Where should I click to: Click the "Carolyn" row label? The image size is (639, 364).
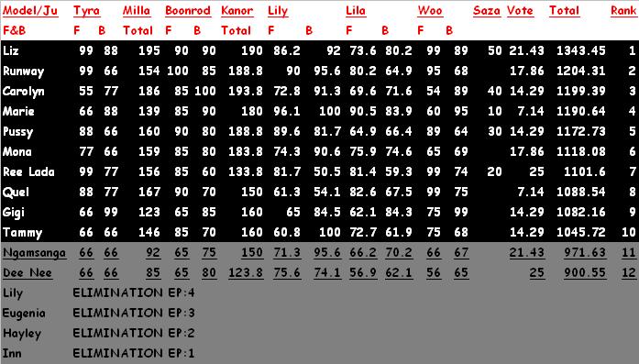(x=23, y=92)
